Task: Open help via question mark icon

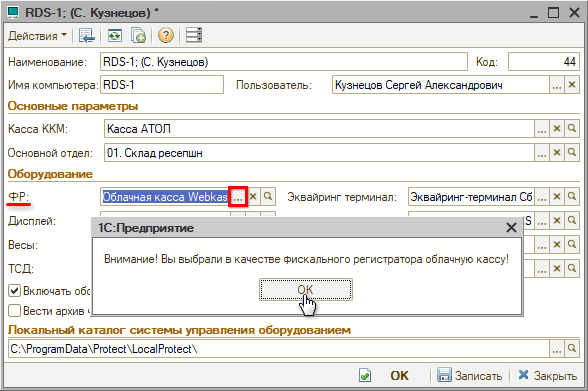Action: (165, 36)
